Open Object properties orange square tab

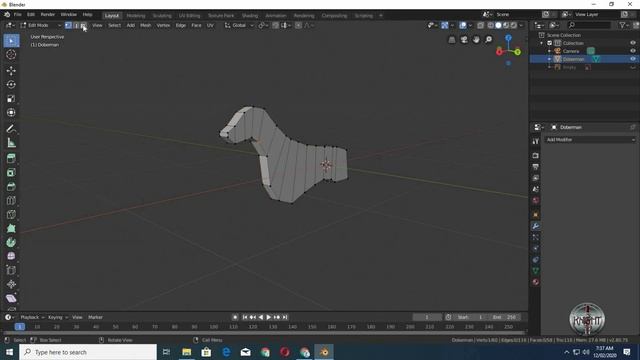click(x=536, y=215)
